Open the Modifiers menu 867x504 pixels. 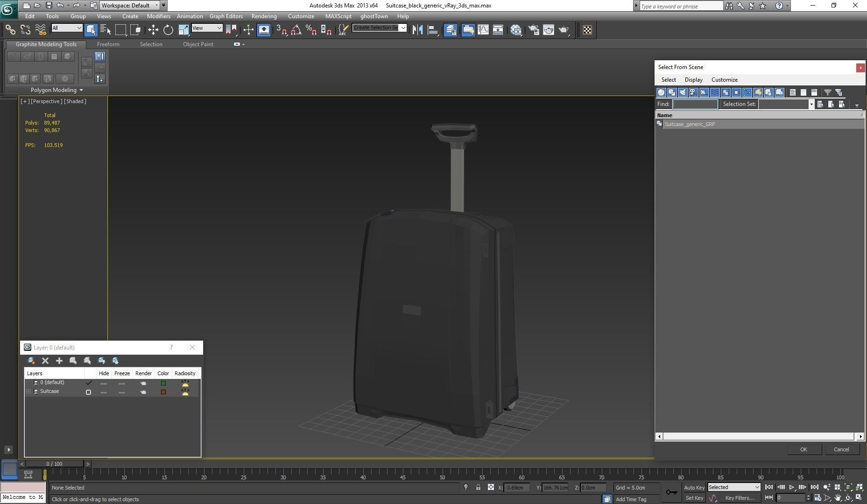pos(158,16)
